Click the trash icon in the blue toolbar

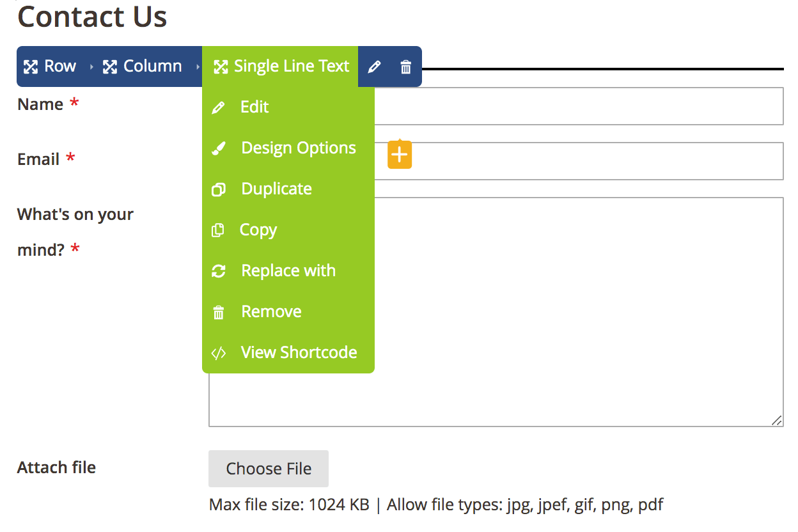click(x=405, y=66)
